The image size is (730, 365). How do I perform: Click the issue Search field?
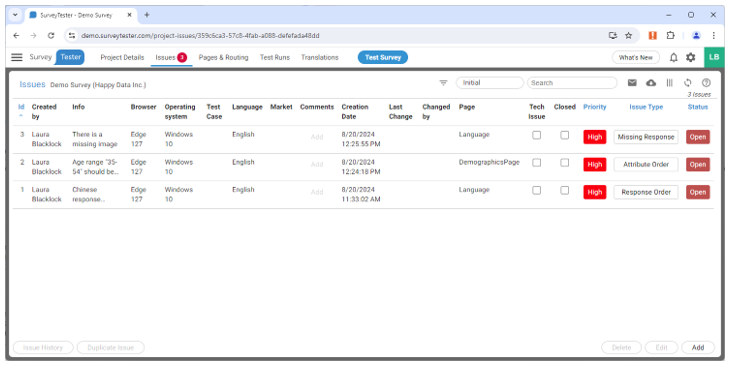572,83
